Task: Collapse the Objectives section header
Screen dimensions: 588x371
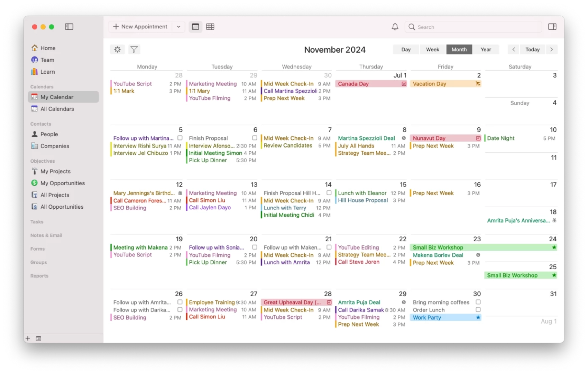Action: click(42, 161)
